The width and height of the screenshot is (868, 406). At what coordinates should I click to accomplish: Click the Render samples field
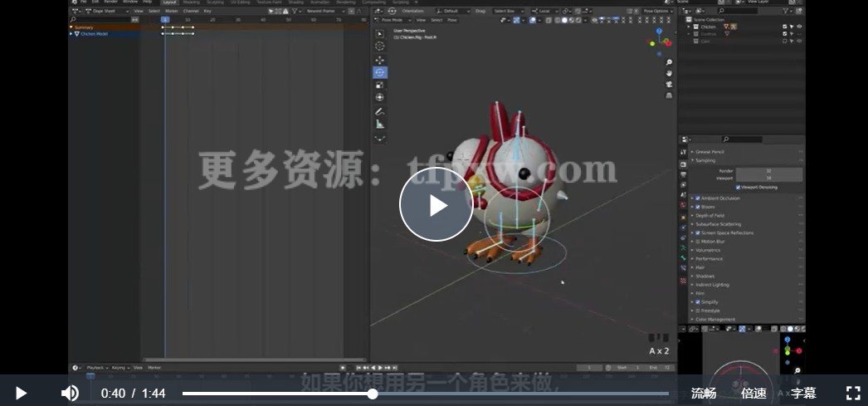tap(769, 171)
